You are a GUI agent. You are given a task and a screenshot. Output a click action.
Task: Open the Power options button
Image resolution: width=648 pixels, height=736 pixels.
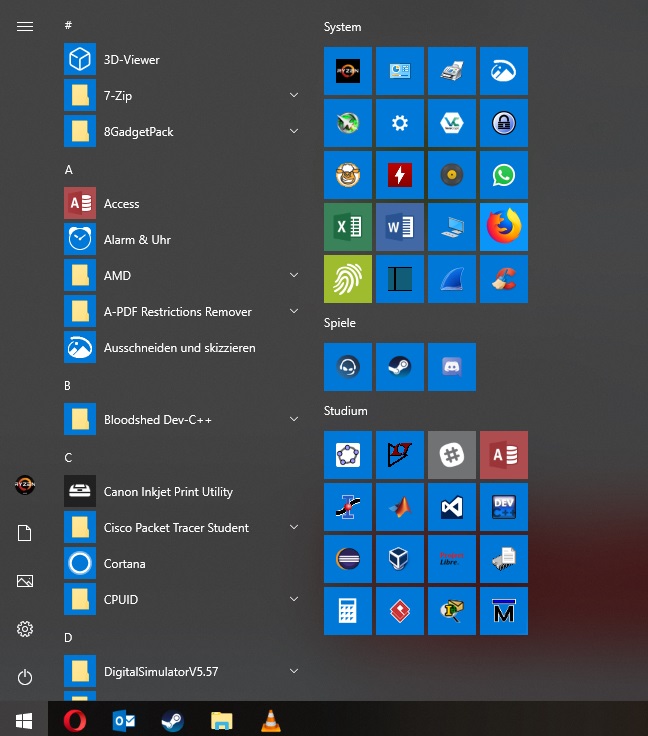pos(25,677)
